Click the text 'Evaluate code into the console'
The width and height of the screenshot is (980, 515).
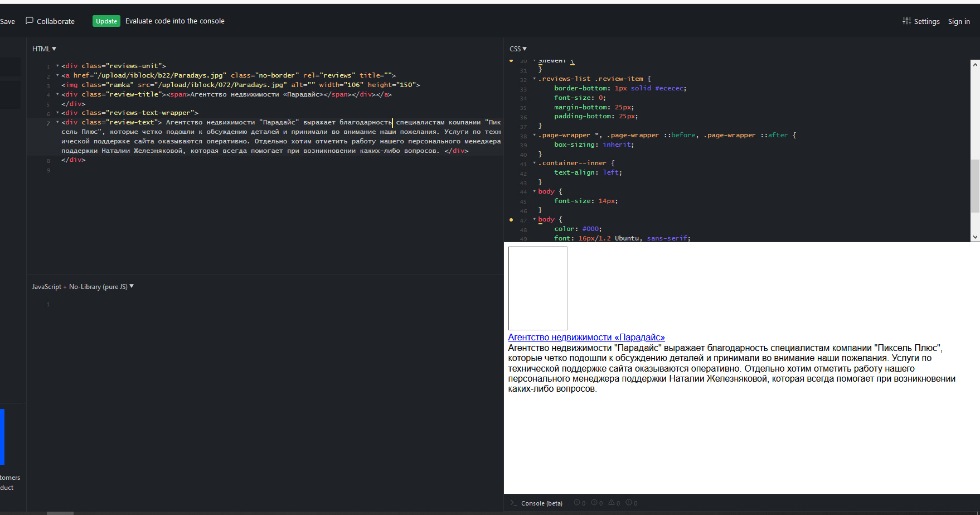pos(175,21)
